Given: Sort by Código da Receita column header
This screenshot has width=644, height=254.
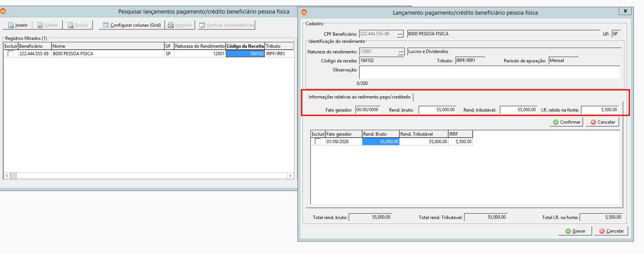Looking at the screenshot, I should (245, 46).
